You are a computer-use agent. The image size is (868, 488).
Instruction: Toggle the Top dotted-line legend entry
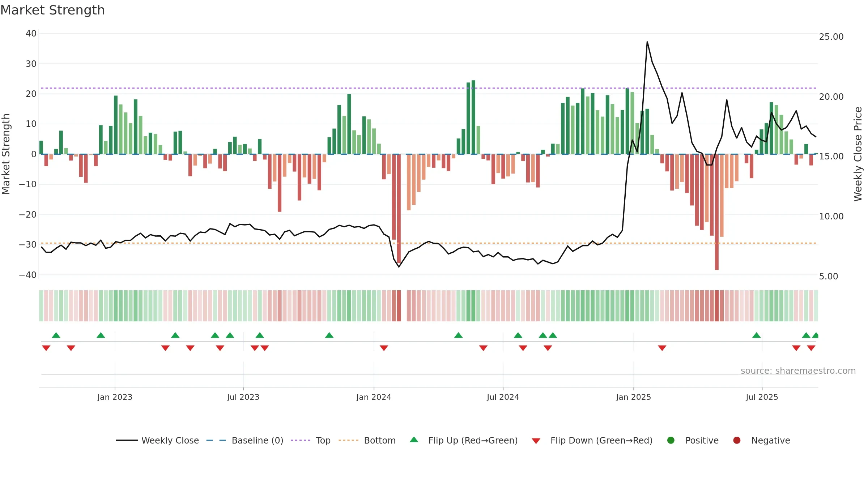pos(311,440)
